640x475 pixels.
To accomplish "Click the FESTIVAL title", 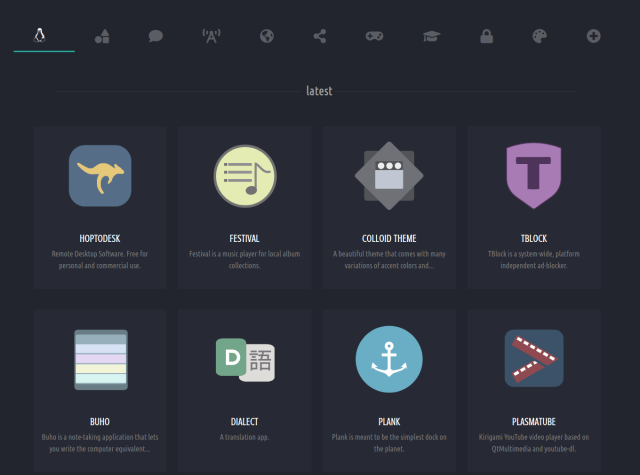I will [244, 238].
